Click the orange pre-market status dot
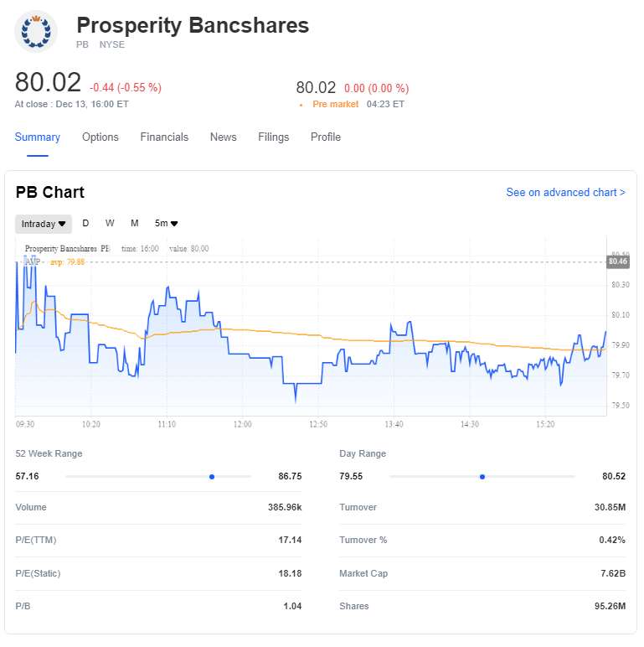This screenshot has height=647, width=644. tap(301, 105)
